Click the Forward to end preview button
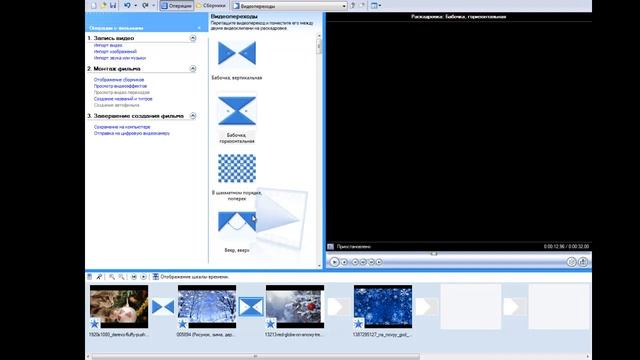 coord(379,262)
